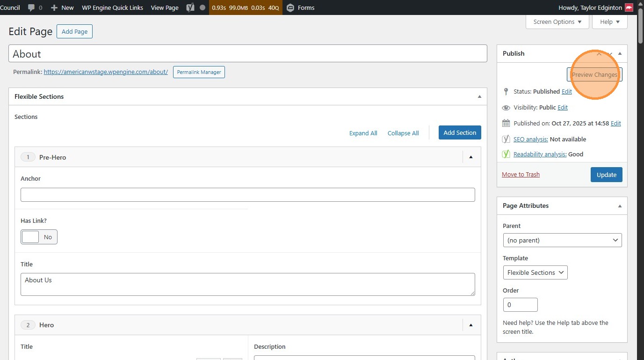Click the Move to Trash link

click(x=521, y=175)
